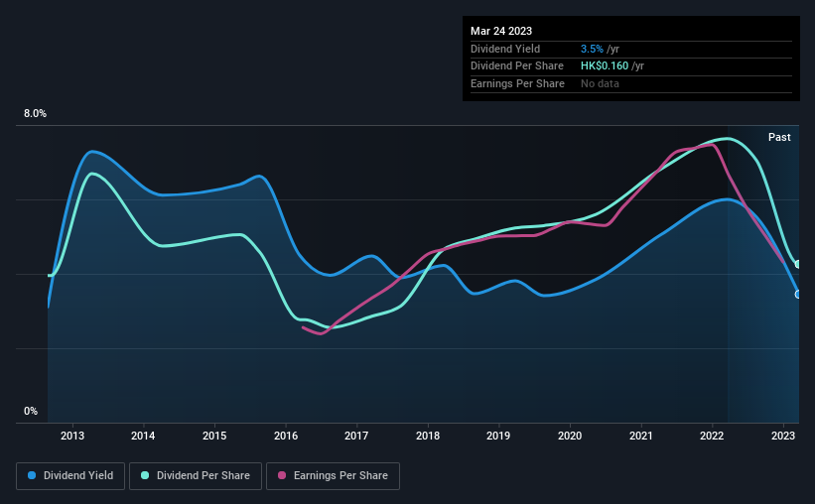
Task: Click the Mar 24 2023 tooltip date
Action: pos(501,31)
